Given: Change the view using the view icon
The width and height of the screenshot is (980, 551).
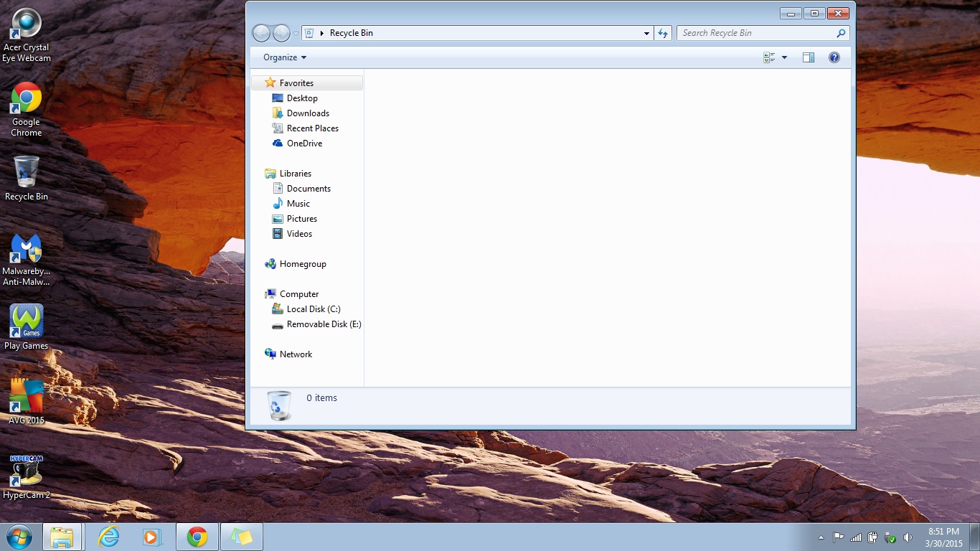Looking at the screenshot, I should coord(770,57).
